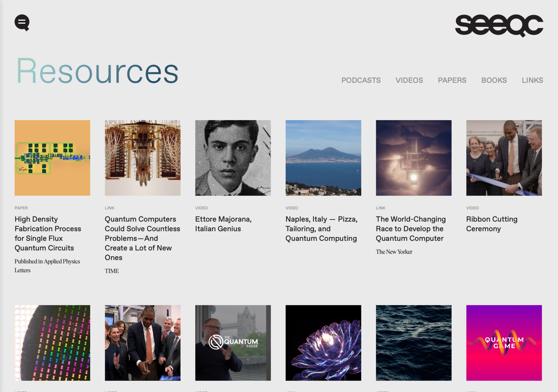The width and height of the screenshot is (558, 392).
Task: Click Naples, Italy Pizza Tailoring video title
Action: click(321, 229)
